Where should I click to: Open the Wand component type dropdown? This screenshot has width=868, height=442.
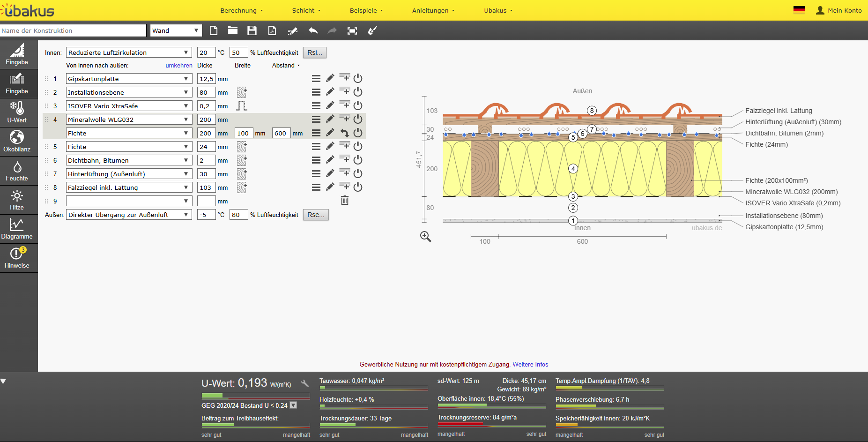(x=176, y=31)
